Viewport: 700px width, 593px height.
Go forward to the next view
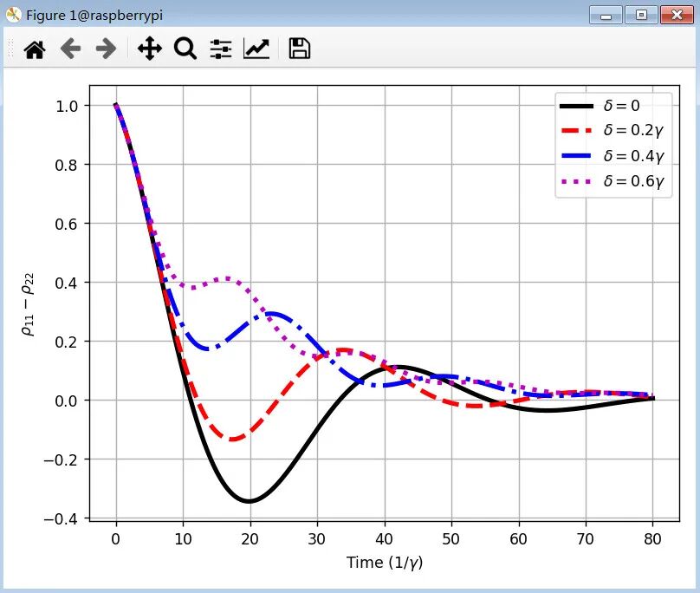(106, 49)
